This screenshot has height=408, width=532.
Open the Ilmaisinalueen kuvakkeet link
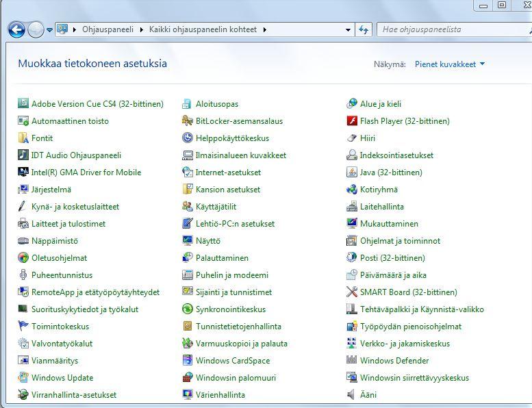point(241,155)
